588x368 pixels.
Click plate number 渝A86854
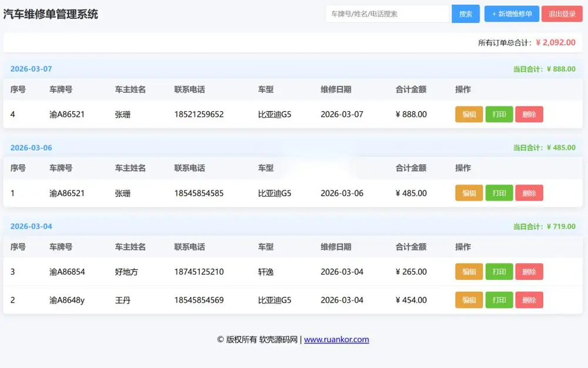click(67, 272)
